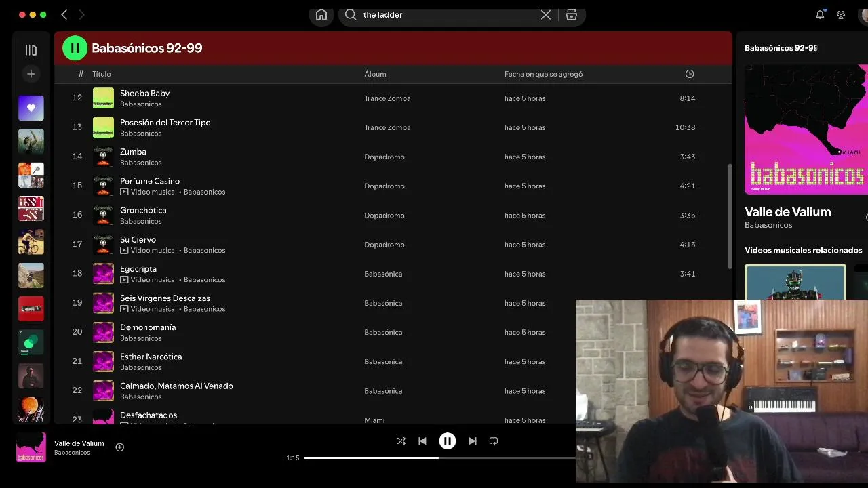868x488 pixels.
Task: Open the orange moon playlist in sidebar
Action: pos(31,409)
